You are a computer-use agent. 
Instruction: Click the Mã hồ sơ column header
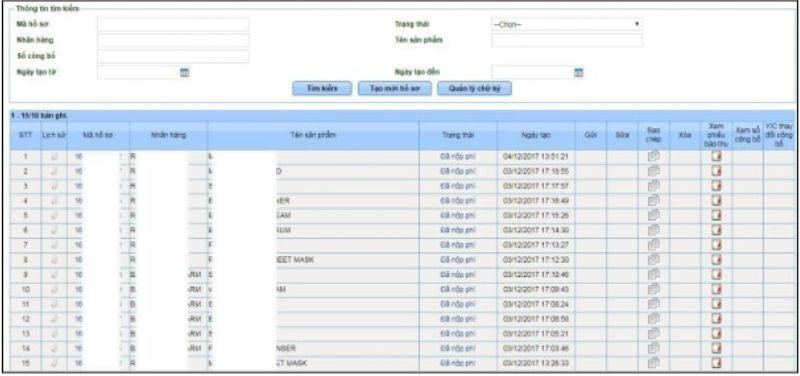coord(98,136)
